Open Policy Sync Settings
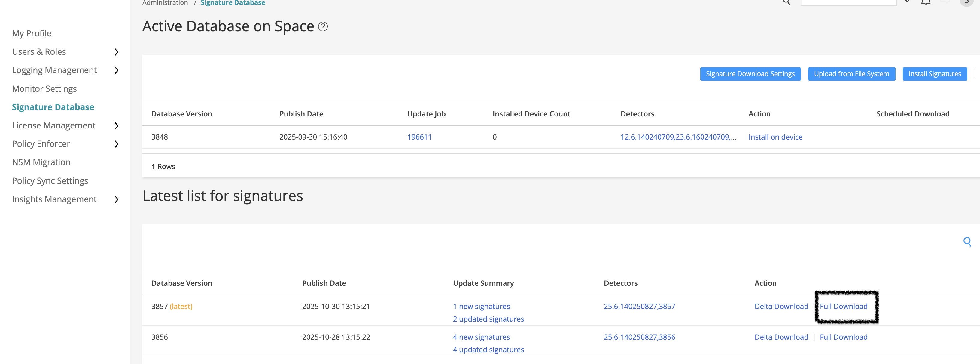 pyautogui.click(x=50, y=181)
